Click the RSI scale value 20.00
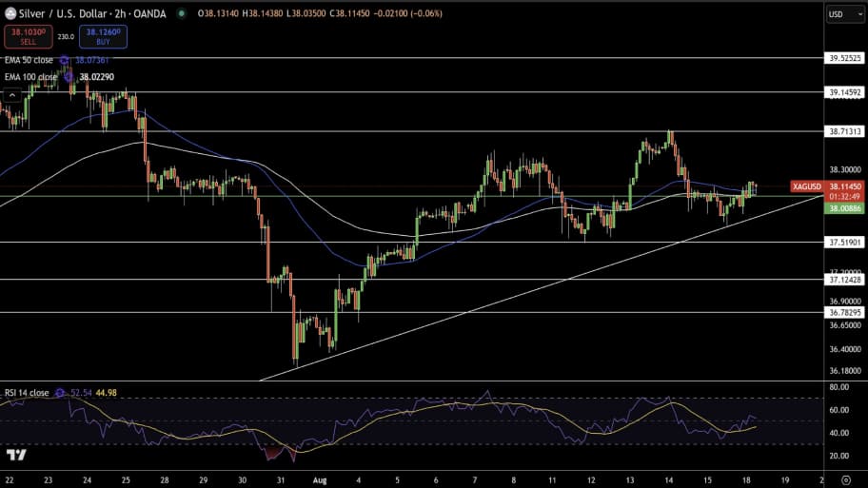The image size is (868, 488). pyautogui.click(x=839, y=456)
